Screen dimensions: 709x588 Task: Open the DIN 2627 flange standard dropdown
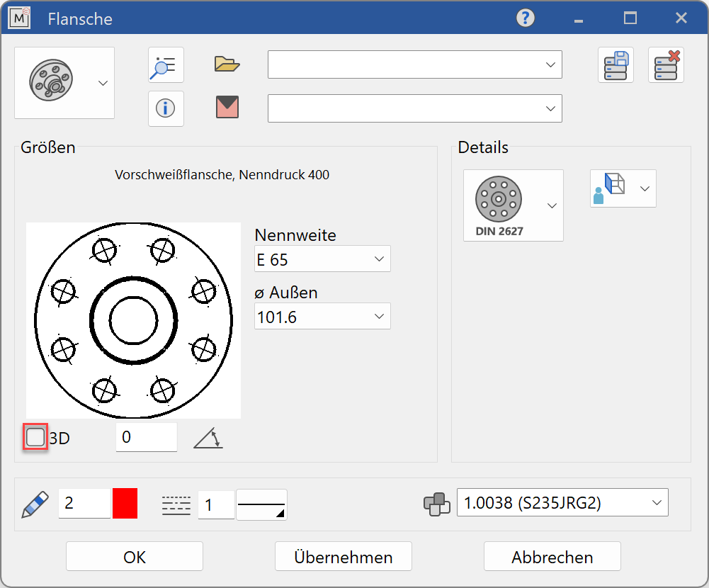[514, 205]
